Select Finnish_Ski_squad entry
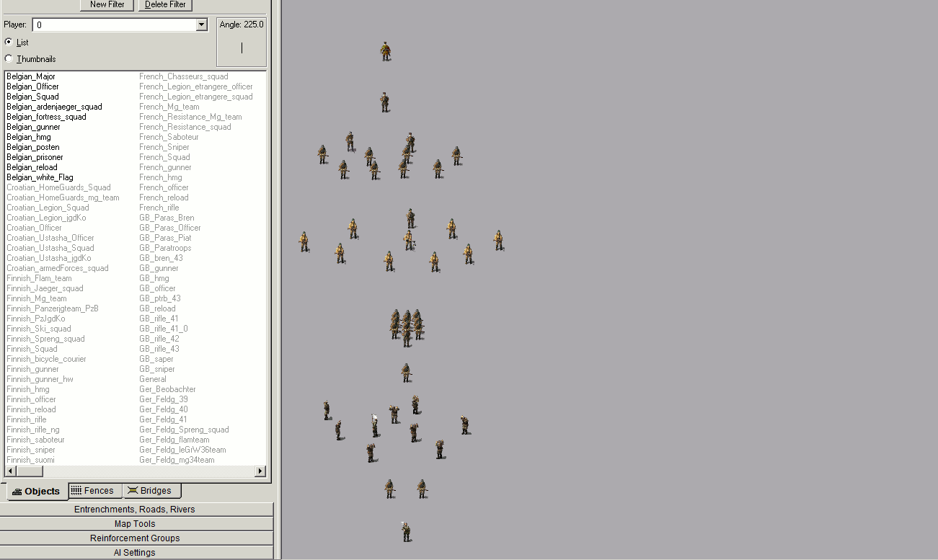The image size is (938, 560). (39, 329)
